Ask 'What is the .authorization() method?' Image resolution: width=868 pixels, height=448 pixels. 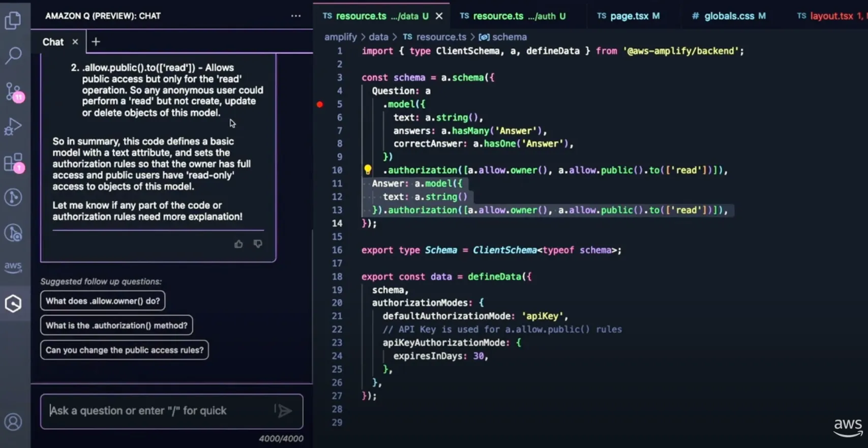coord(116,325)
